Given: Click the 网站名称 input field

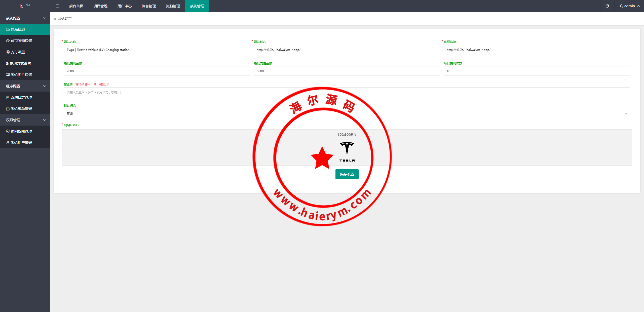Looking at the screenshot, I should (157, 50).
